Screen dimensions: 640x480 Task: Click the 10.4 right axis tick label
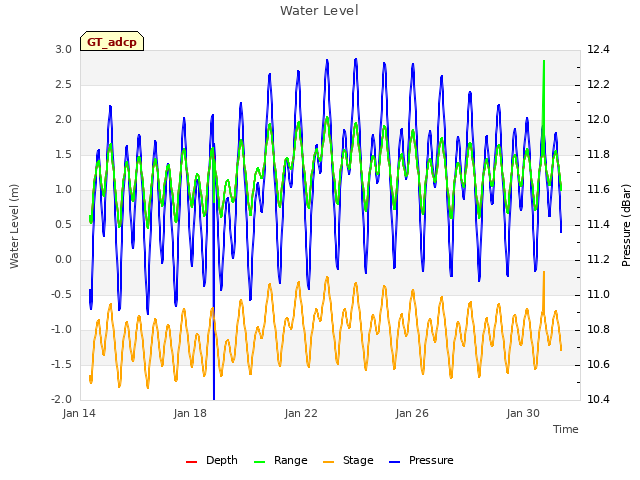[598, 399]
